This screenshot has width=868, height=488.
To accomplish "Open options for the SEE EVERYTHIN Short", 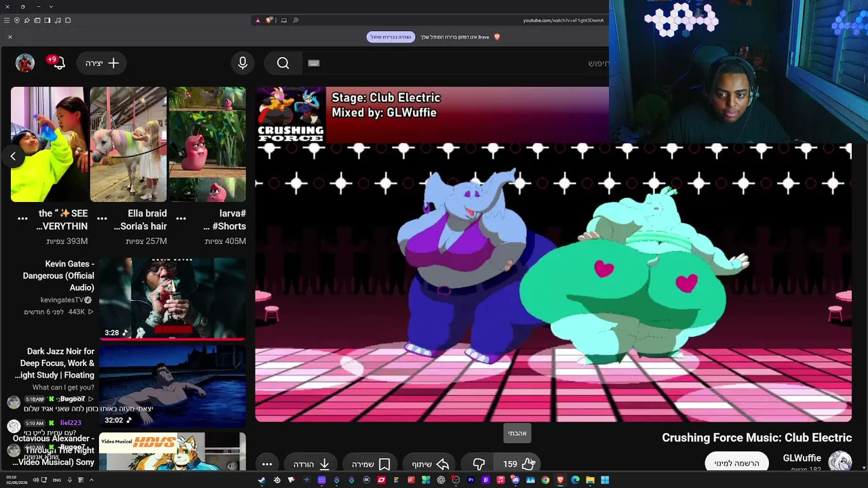I will point(22,218).
